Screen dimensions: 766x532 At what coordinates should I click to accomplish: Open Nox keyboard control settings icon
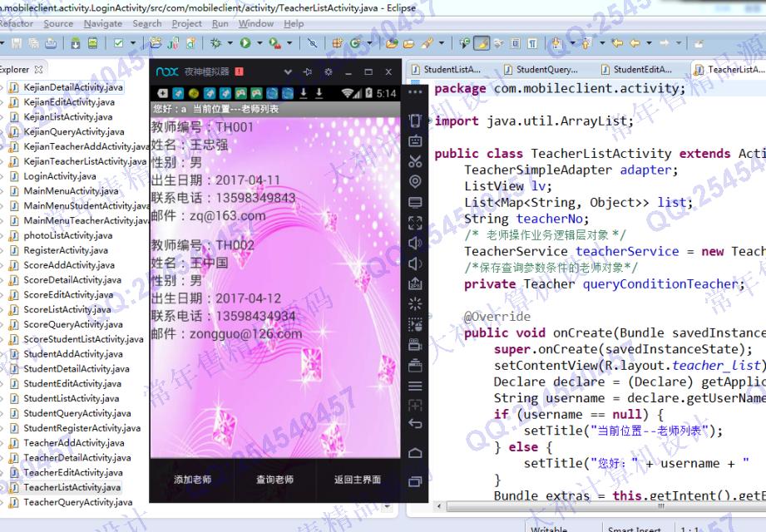tap(415, 141)
